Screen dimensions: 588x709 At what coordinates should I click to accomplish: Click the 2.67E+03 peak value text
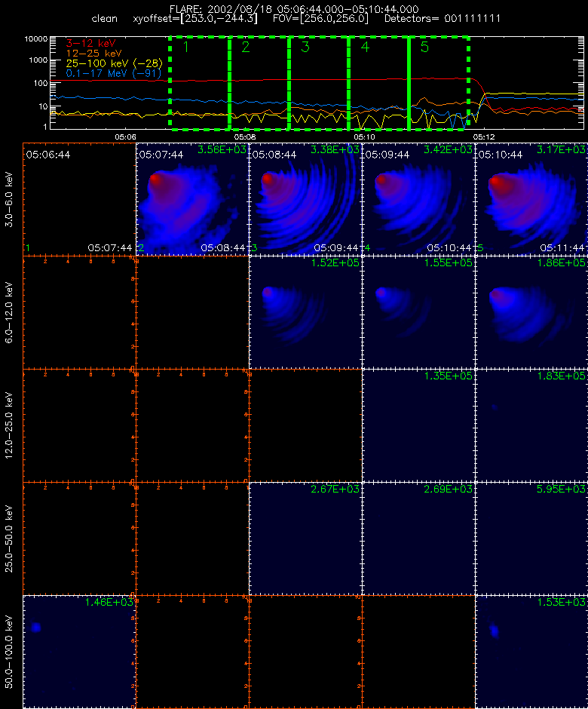[x=335, y=490]
